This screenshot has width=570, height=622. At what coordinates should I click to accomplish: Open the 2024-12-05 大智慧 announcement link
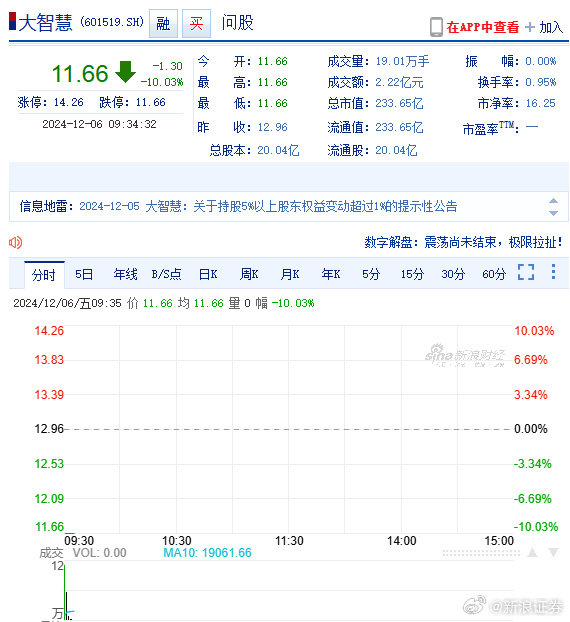(x=268, y=206)
